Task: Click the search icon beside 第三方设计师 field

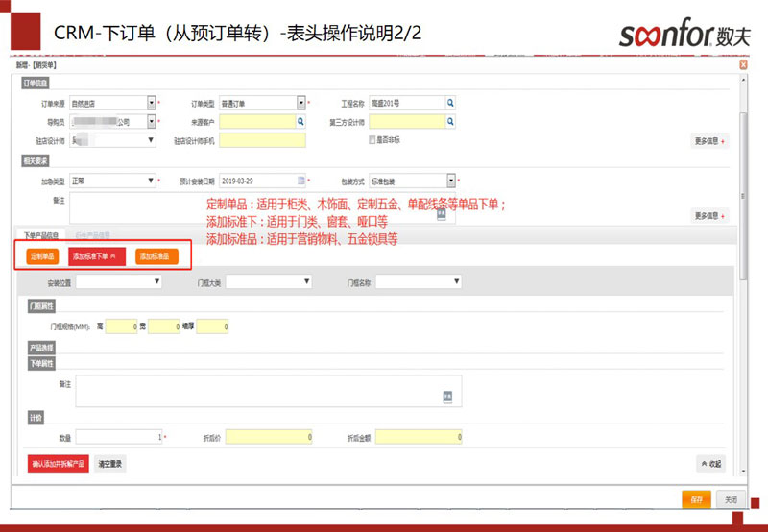Action: (451, 122)
